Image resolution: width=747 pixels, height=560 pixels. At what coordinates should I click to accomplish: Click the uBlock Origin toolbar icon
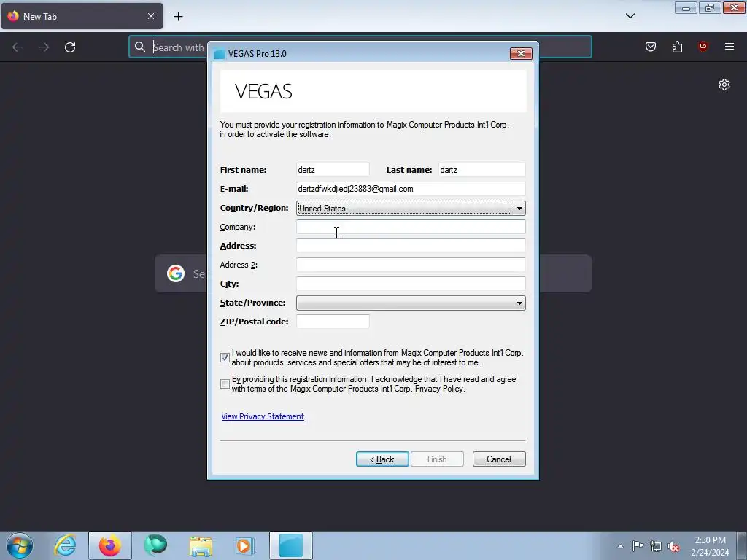coord(703,47)
